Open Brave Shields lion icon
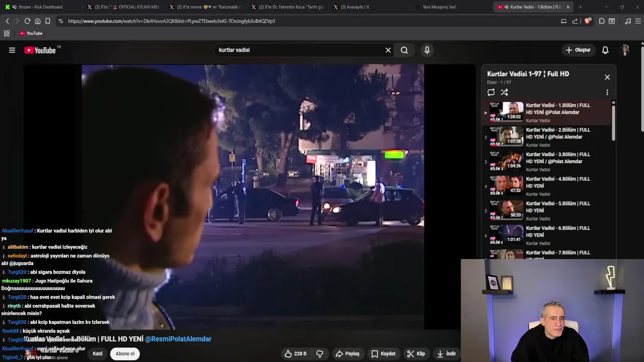 point(587,21)
